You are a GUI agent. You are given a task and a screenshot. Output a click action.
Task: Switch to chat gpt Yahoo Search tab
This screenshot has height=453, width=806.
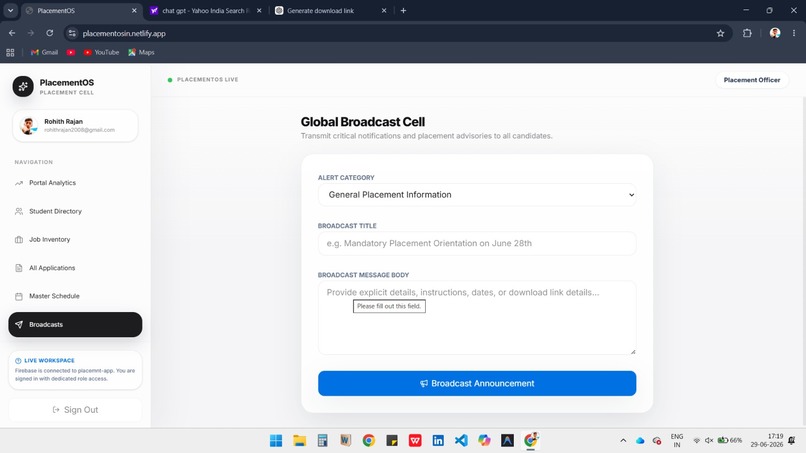click(x=206, y=10)
